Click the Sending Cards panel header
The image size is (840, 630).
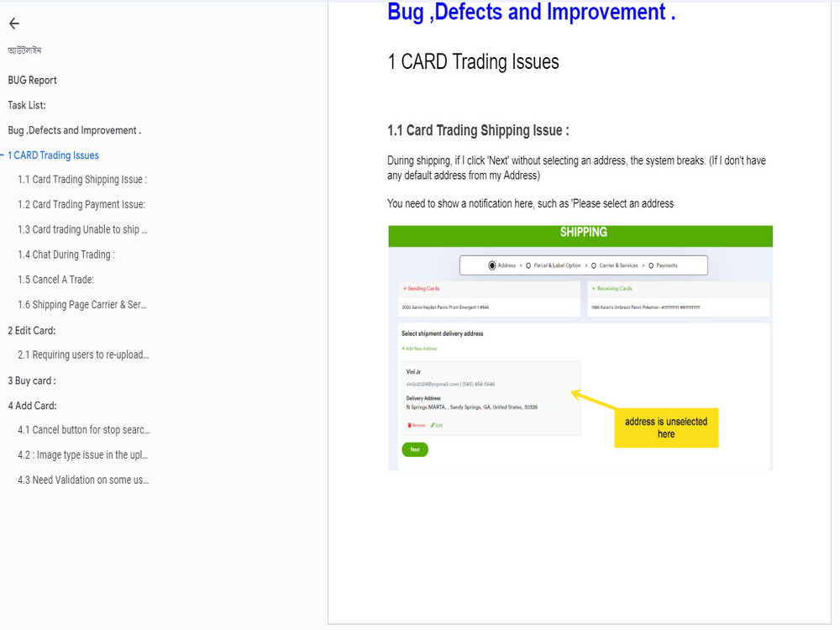point(489,289)
